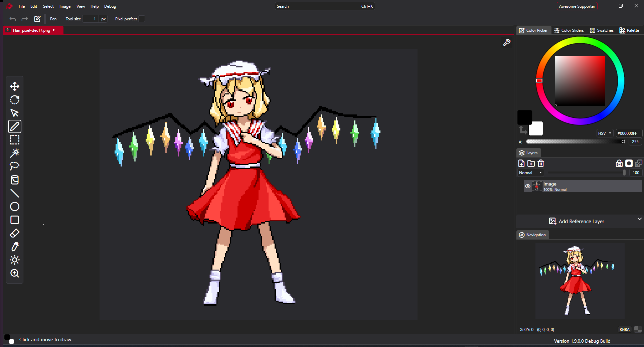This screenshot has height=347, width=644.
Task: Delete the selected layer
Action: [541, 163]
